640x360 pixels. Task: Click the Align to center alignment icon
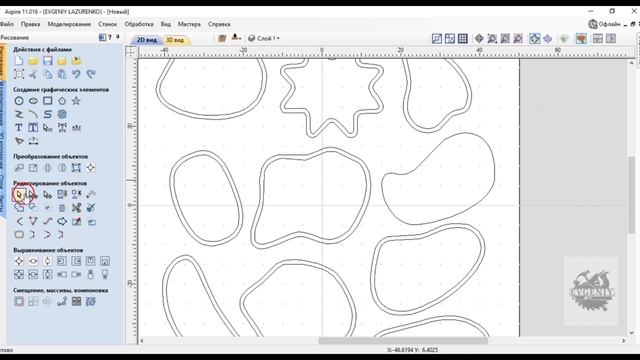[19, 261]
